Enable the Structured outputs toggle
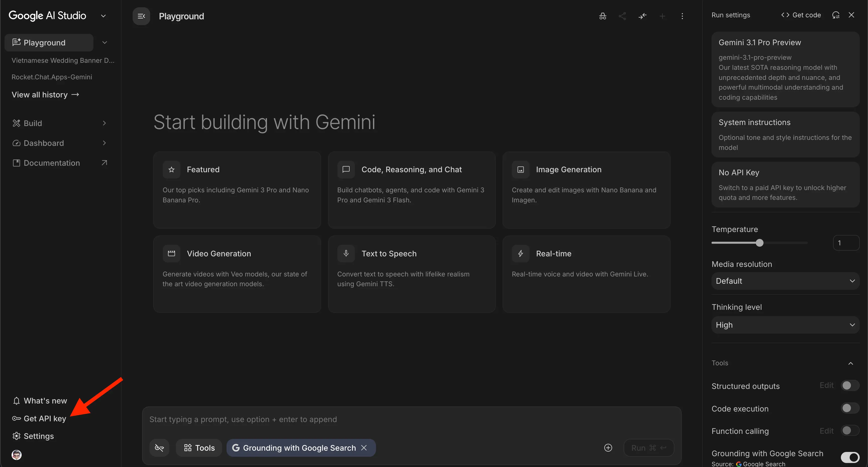This screenshot has height=467, width=868. point(850,385)
